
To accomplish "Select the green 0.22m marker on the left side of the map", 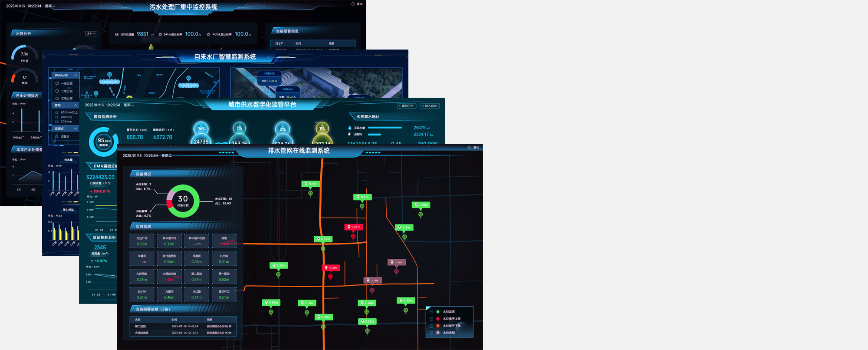I will pos(279,265).
